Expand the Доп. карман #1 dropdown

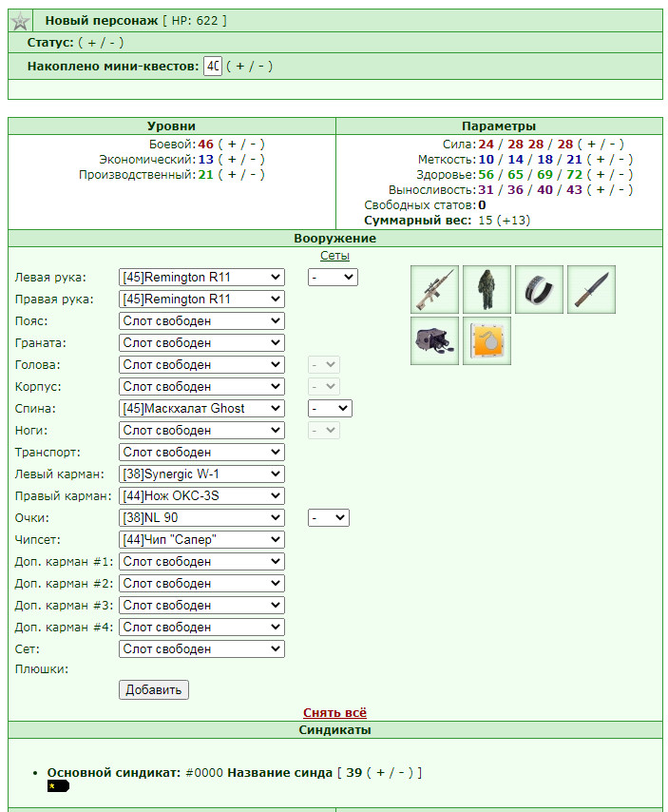point(201,561)
